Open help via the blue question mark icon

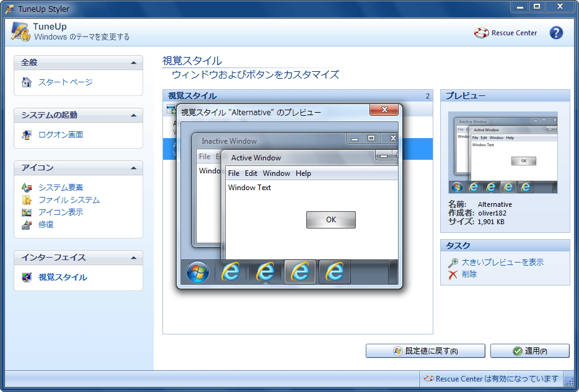click(x=556, y=33)
